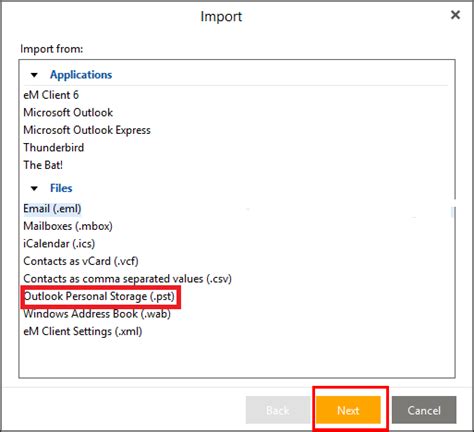Click the Files group header

(61, 188)
